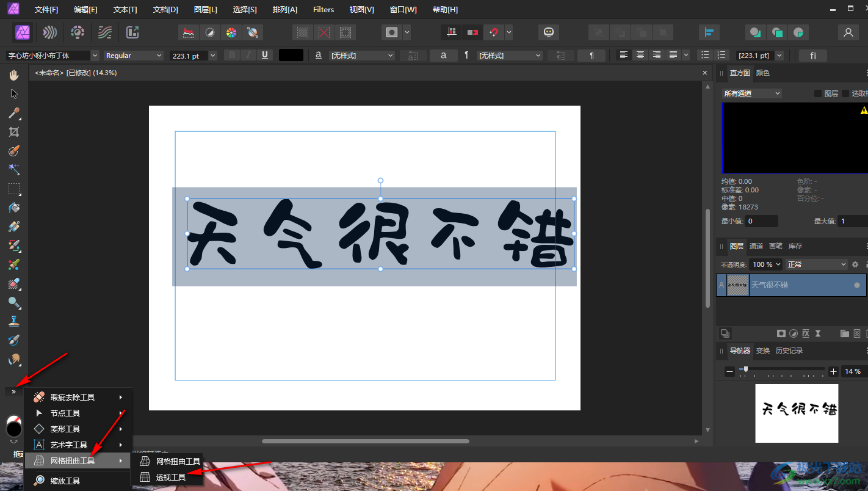Viewport: 868px width, 491px height.
Task: Select the Clone Stamp tool
Action: click(13, 321)
